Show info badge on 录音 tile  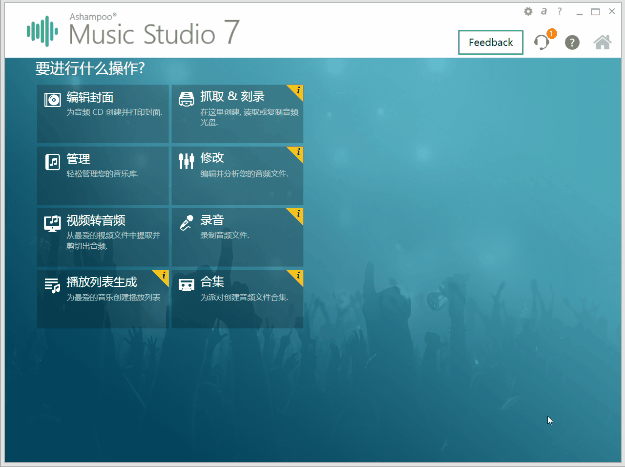point(297,215)
